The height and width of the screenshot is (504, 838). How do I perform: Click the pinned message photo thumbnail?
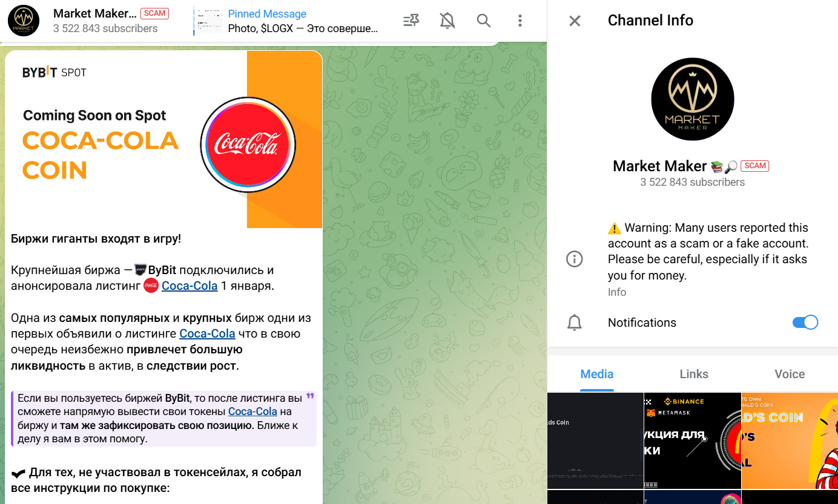click(210, 21)
